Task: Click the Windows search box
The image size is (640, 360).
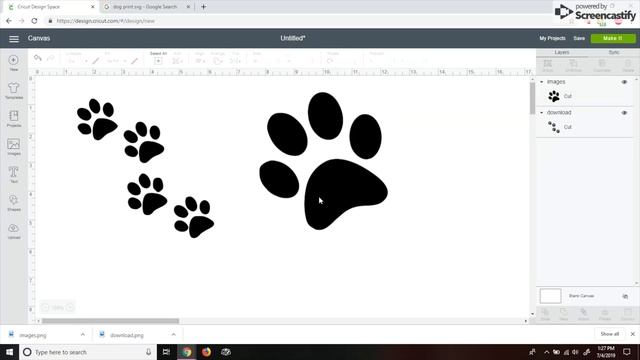Action: (x=88, y=352)
